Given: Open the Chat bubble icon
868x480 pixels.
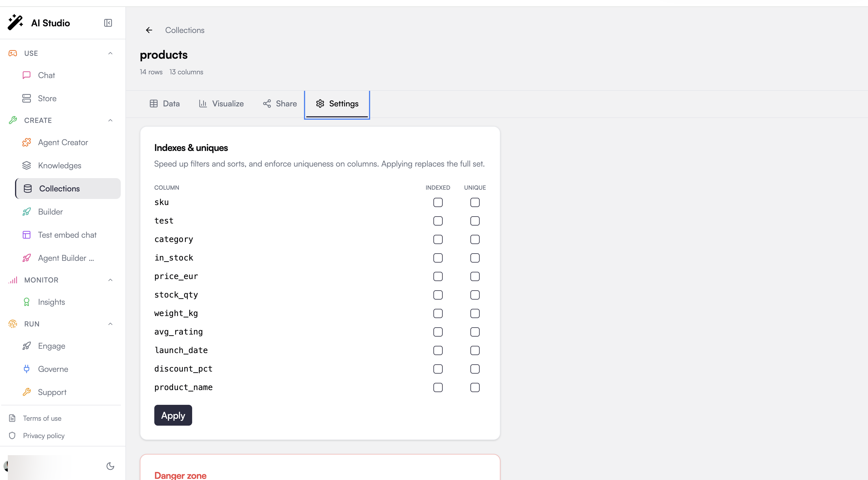Looking at the screenshot, I should click(x=27, y=75).
